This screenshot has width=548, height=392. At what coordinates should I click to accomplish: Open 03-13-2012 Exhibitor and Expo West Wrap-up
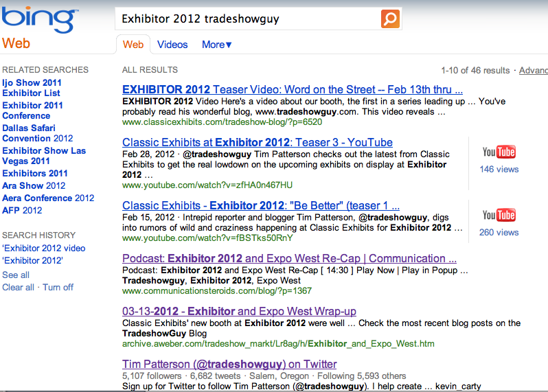coord(239,311)
